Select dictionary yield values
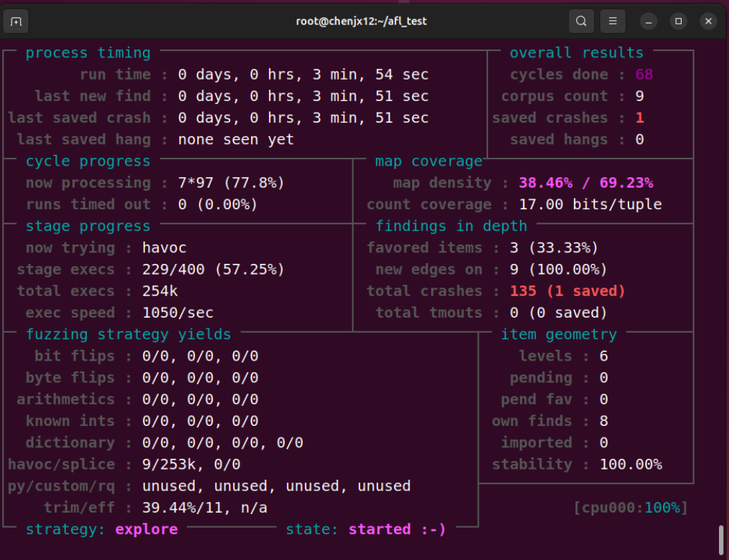This screenshot has height=560, width=729. pos(222,442)
